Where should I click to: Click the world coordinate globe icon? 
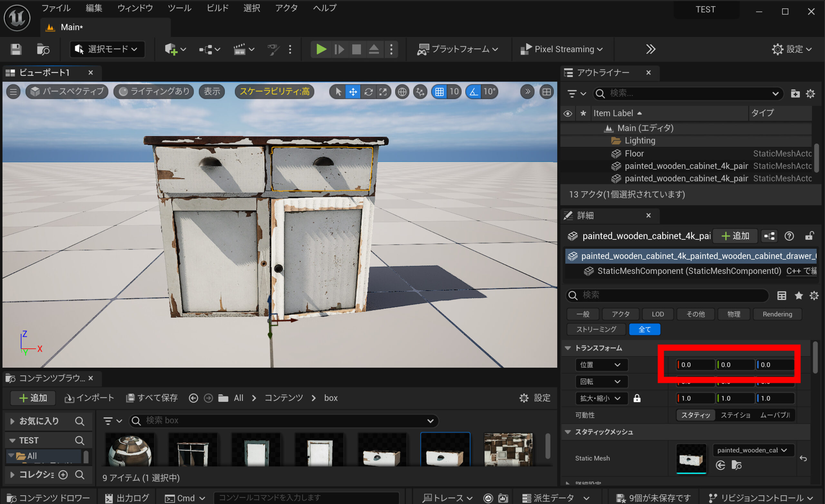pyautogui.click(x=402, y=92)
